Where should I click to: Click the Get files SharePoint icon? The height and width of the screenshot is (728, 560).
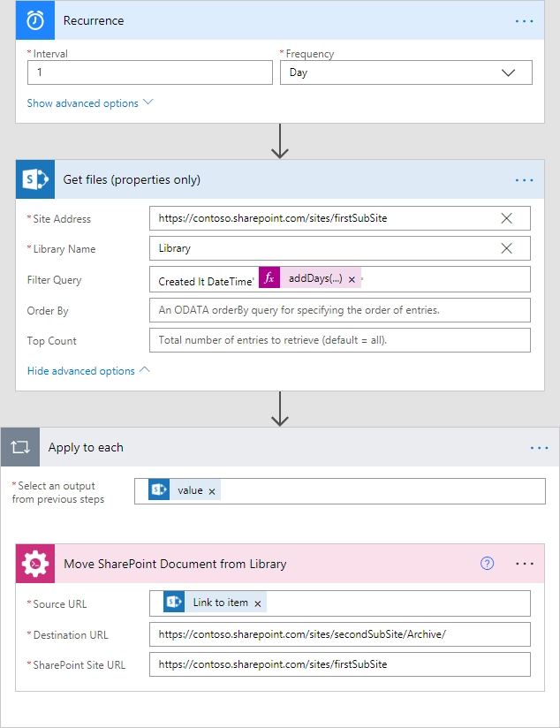pyautogui.click(x=35, y=179)
